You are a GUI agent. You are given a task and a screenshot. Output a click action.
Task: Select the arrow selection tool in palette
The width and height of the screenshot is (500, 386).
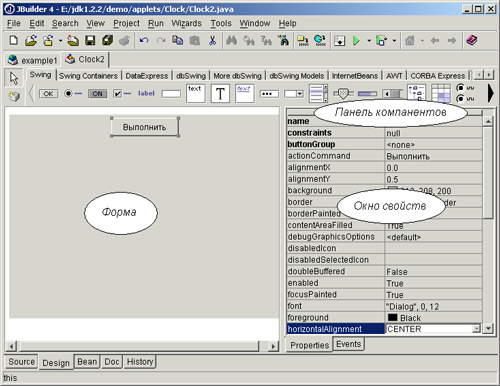tap(14, 78)
